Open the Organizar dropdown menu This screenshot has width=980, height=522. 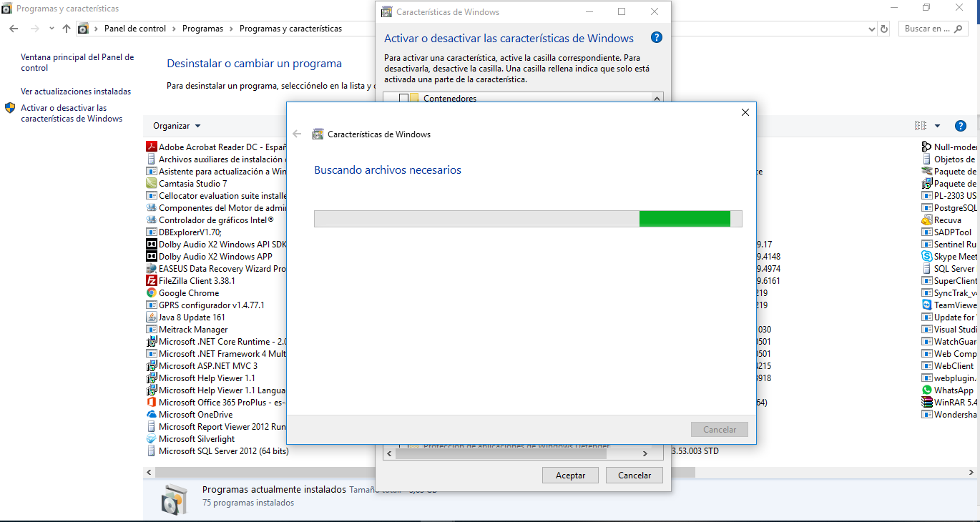pos(177,126)
